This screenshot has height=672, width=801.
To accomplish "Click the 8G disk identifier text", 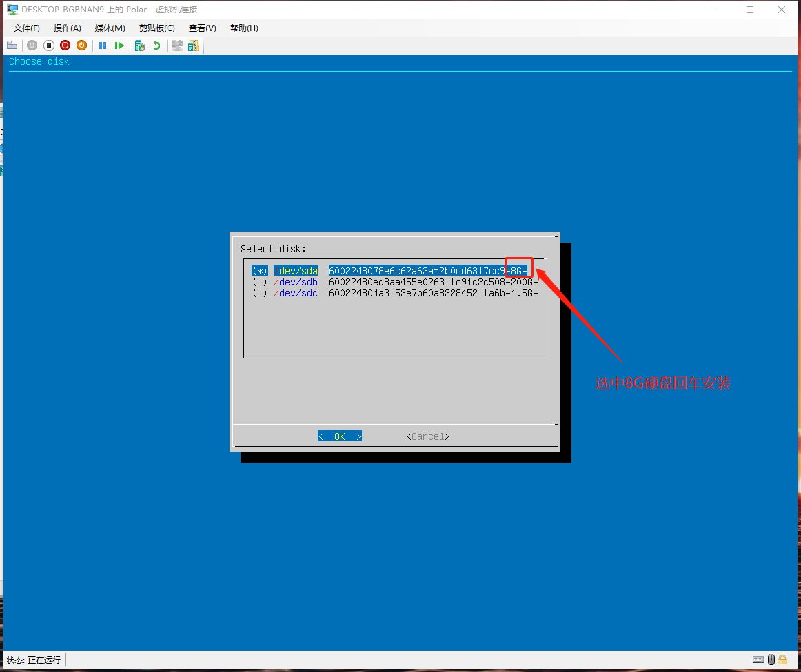I will (428, 271).
